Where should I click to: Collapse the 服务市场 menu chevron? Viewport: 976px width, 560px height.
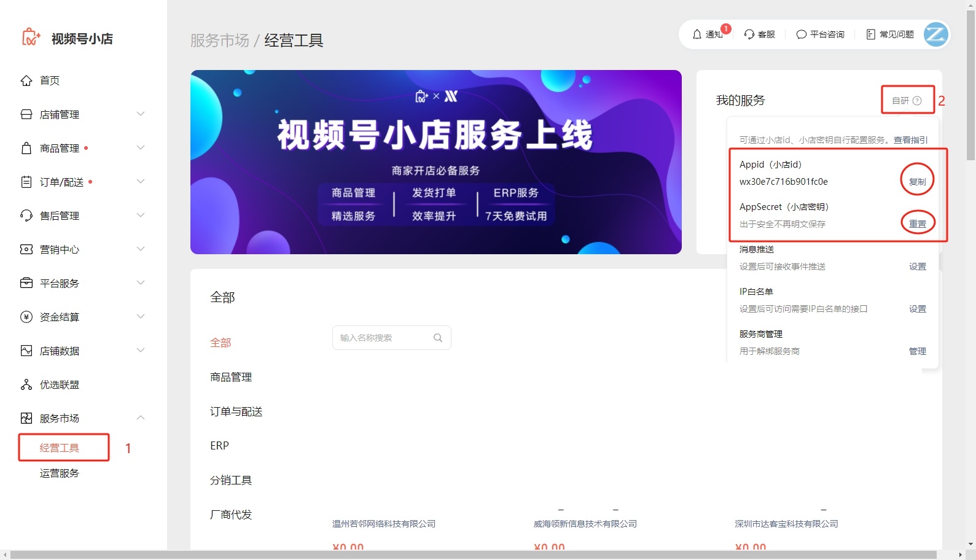point(141,418)
